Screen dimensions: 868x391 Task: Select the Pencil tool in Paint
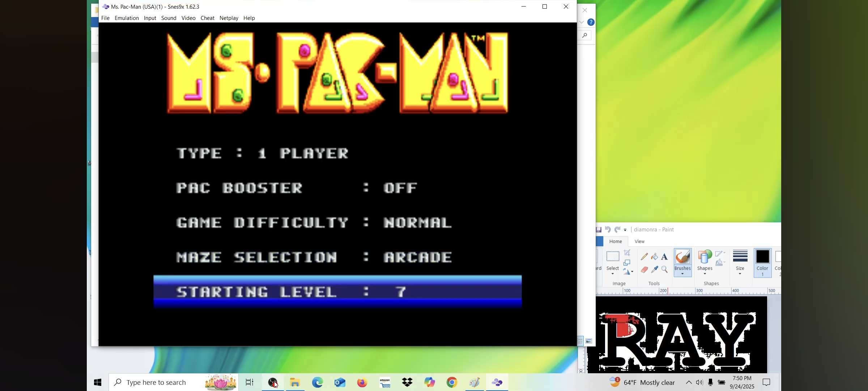click(x=644, y=257)
